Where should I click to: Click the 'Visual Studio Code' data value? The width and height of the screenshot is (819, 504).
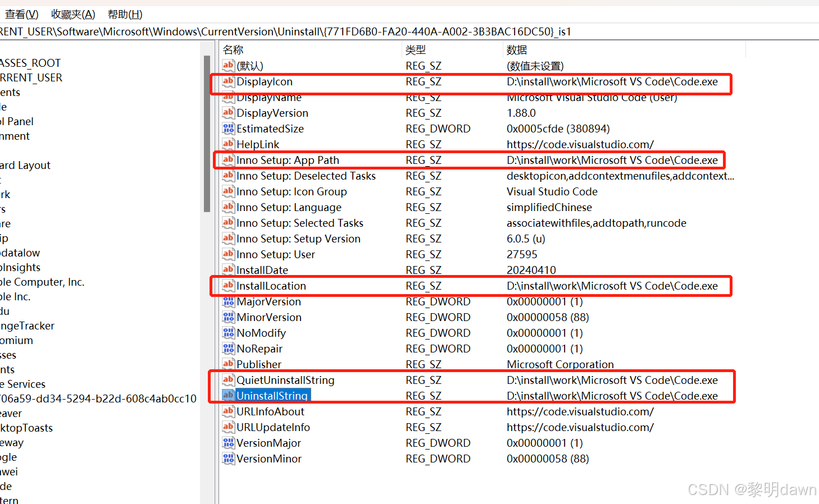pos(552,191)
